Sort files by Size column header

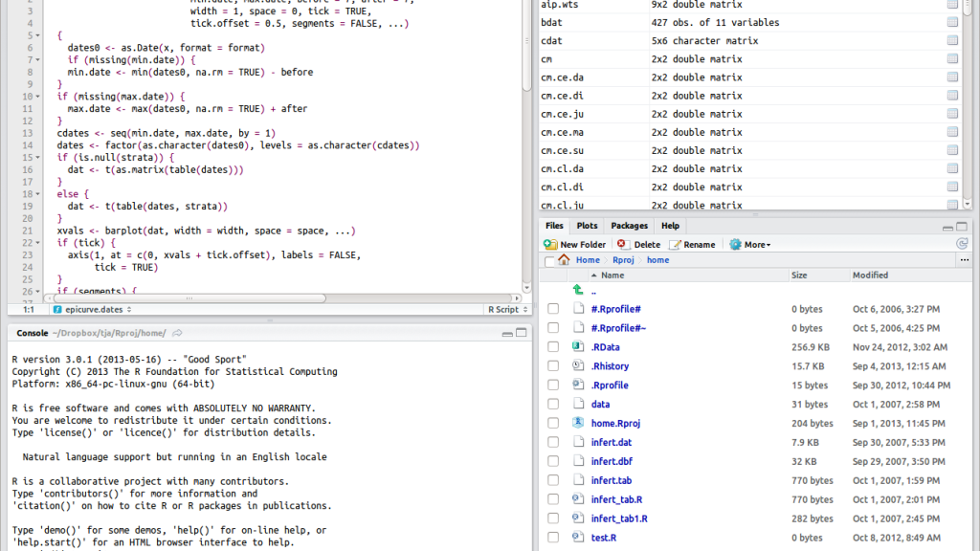[819, 275]
